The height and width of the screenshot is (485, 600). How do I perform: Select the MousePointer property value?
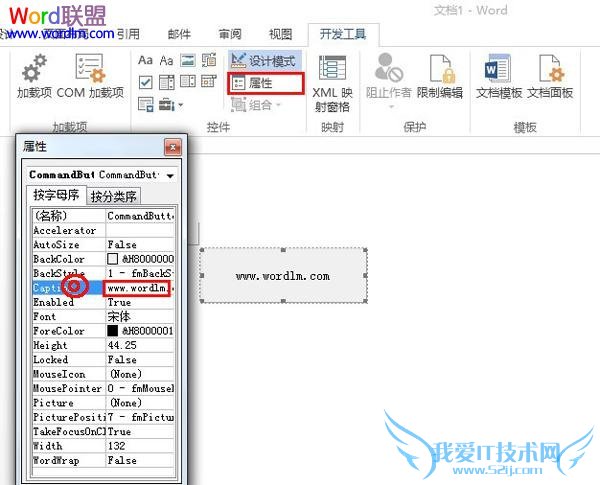click(x=140, y=389)
